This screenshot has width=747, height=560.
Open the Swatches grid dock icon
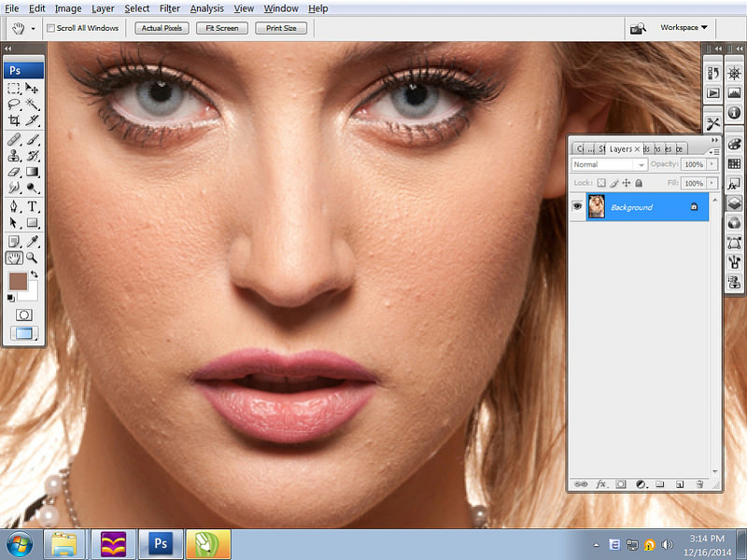734,164
